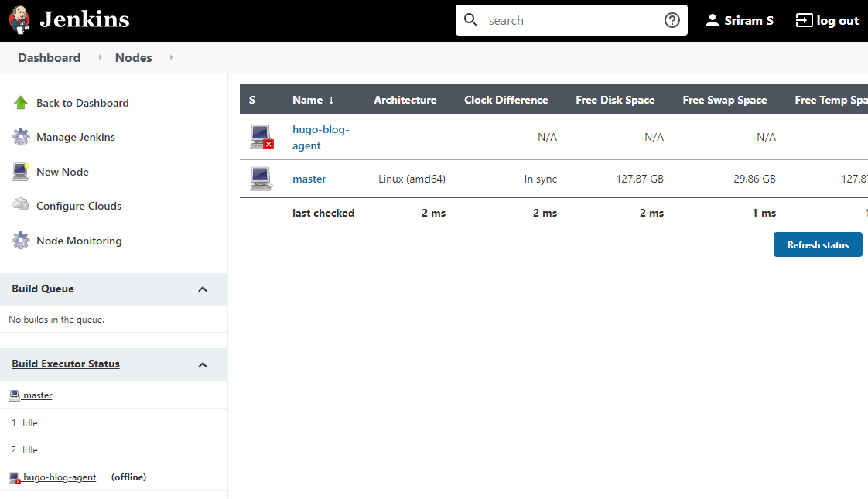Screen dimensions: 868x499
Task: Open the Nodes breadcrumb
Action: pos(133,57)
